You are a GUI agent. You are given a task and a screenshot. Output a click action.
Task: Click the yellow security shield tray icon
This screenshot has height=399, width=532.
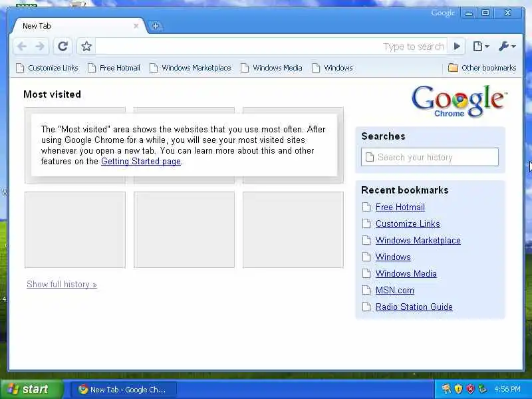coord(458,389)
